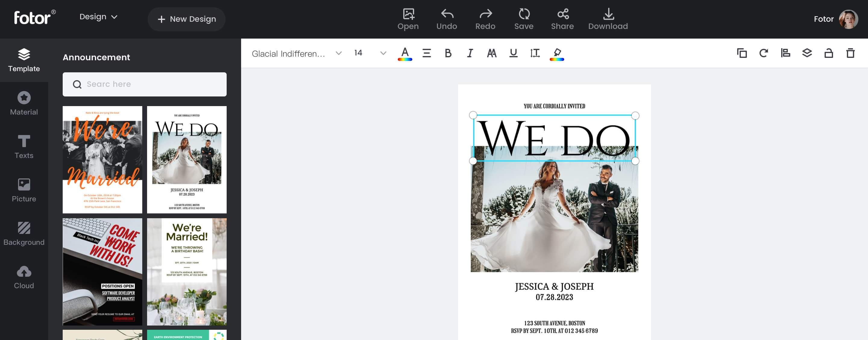868x340 pixels.
Task: Click the New Design button
Action: [187, 19]
